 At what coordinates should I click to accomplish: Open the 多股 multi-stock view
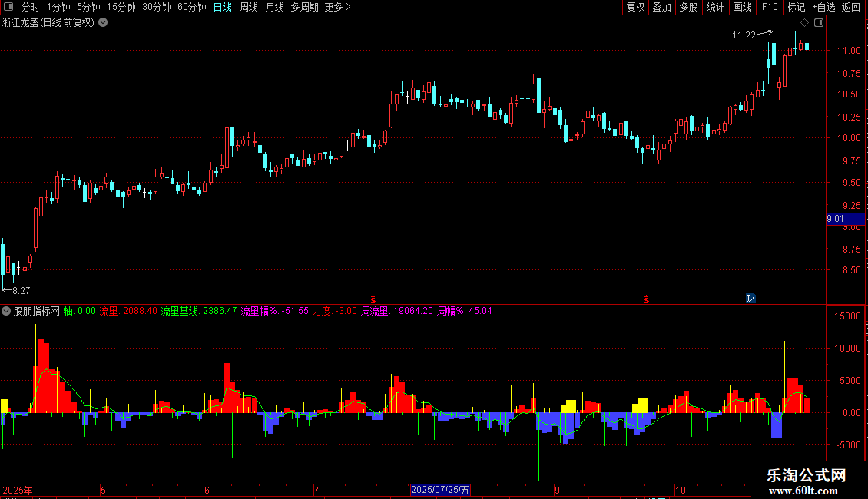click(689, 7)
